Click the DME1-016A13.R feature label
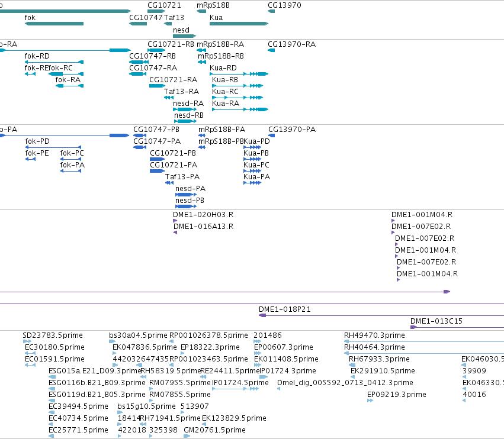 tap(204, 227)
